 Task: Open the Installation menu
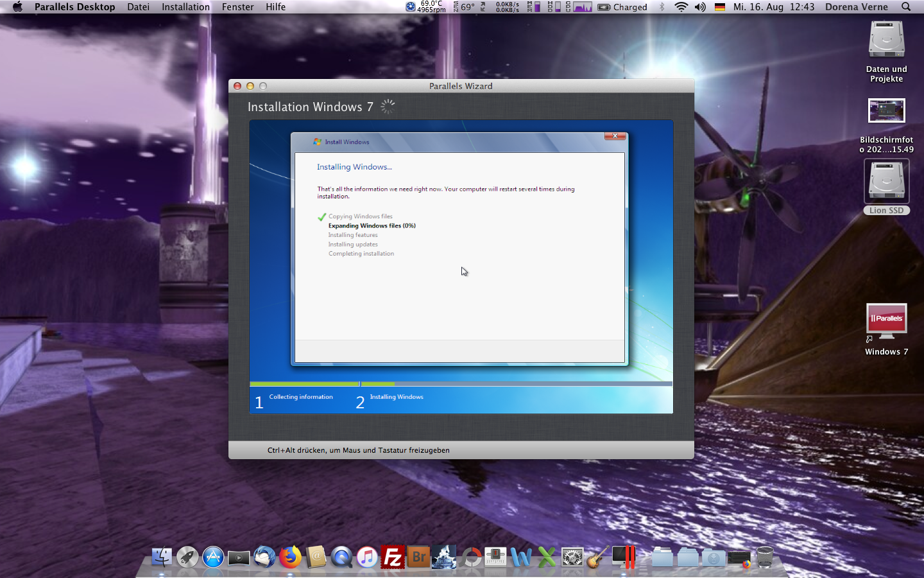pyautogui.click(x=185, y=7)
